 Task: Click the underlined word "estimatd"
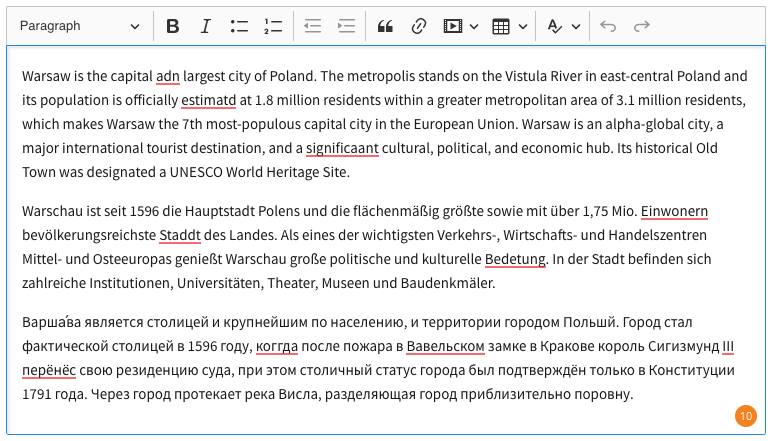coord(209,100)
